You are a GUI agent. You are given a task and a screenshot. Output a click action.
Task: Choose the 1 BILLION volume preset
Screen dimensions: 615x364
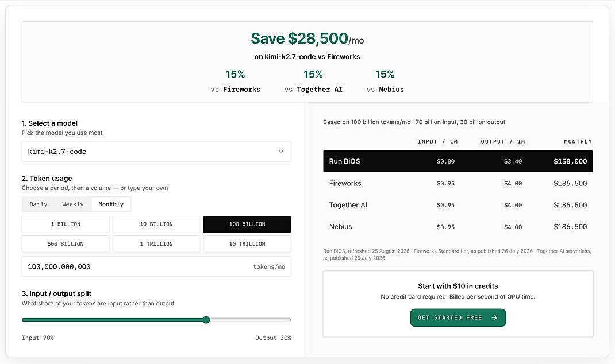66,224
